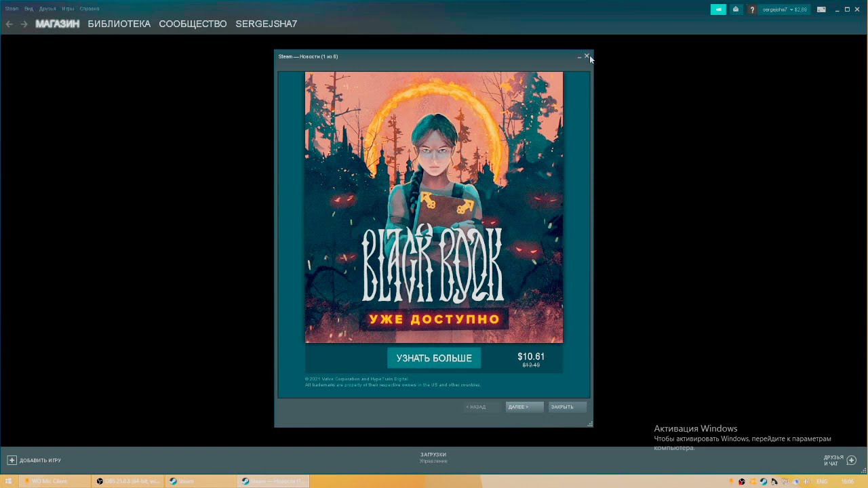Viewport: 868px width, 488px height.
Task: Go forward with the navigation arrow
Action: click(x=24, y=24)
